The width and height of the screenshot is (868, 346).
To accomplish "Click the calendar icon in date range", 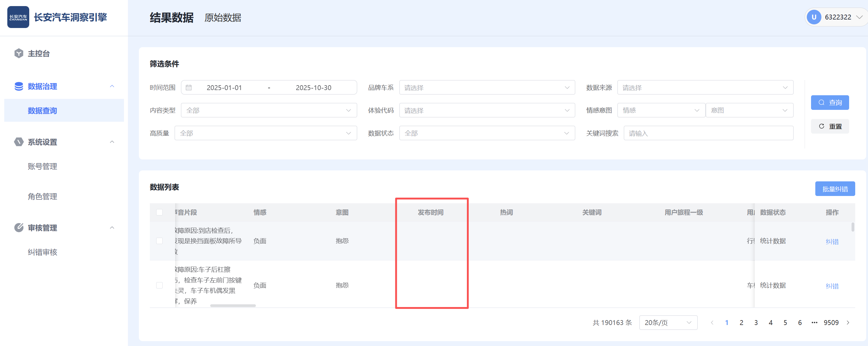I will 189,88.
